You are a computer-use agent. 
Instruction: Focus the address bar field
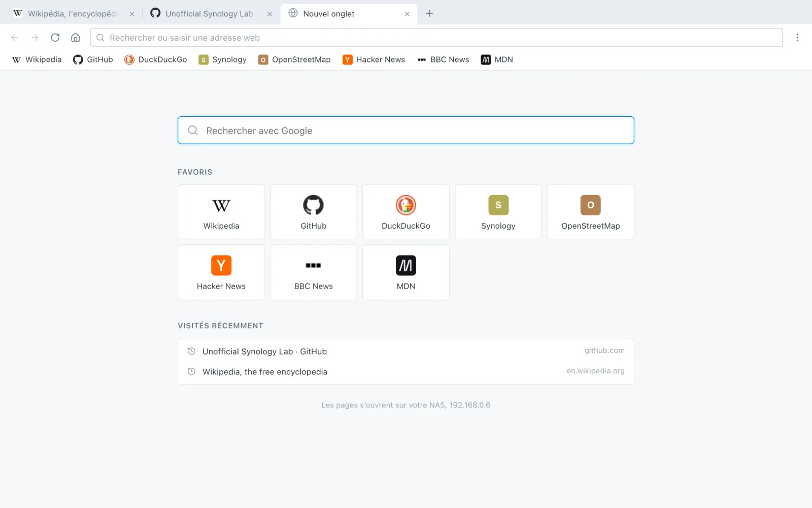point(436,38)
